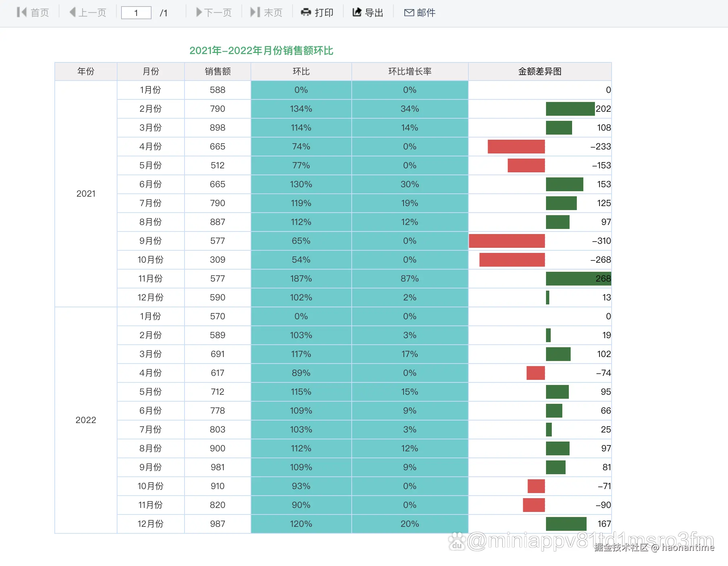
Task: Click the envelope icon for 邮件
Action: click(409, 13)
